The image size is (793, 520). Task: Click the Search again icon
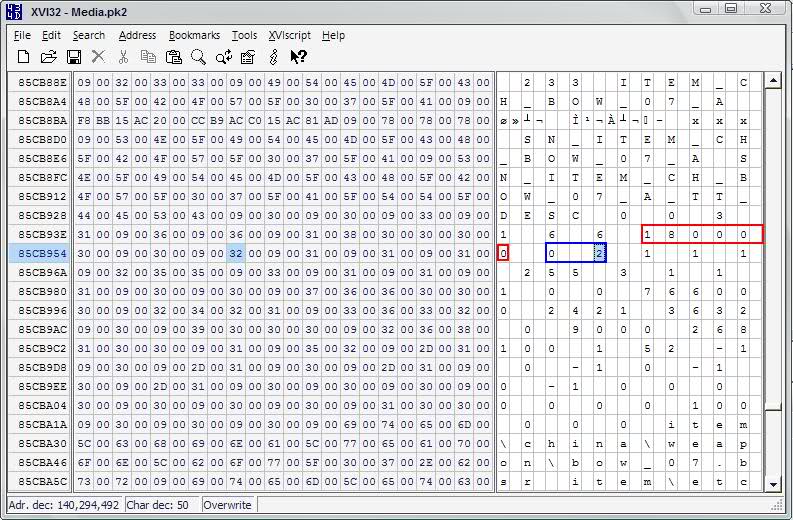pyautogui.click(x=224, y=57)
